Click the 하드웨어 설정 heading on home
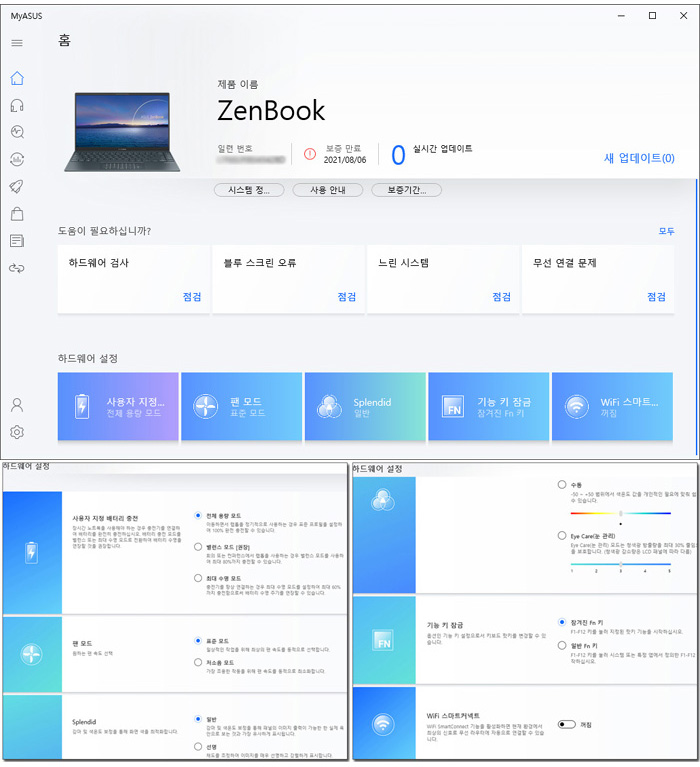 (88, 359)
